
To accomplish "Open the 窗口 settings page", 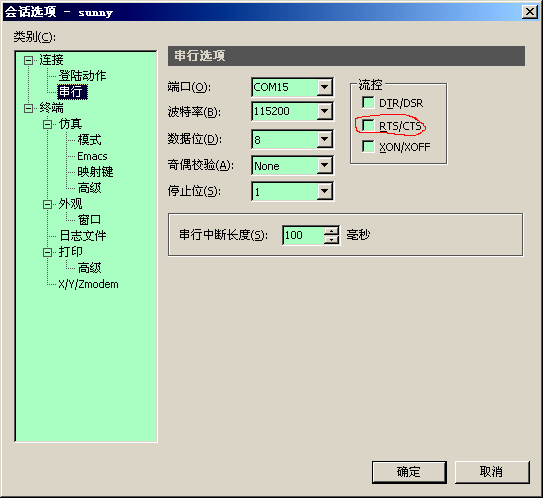I will pos(89,220).
